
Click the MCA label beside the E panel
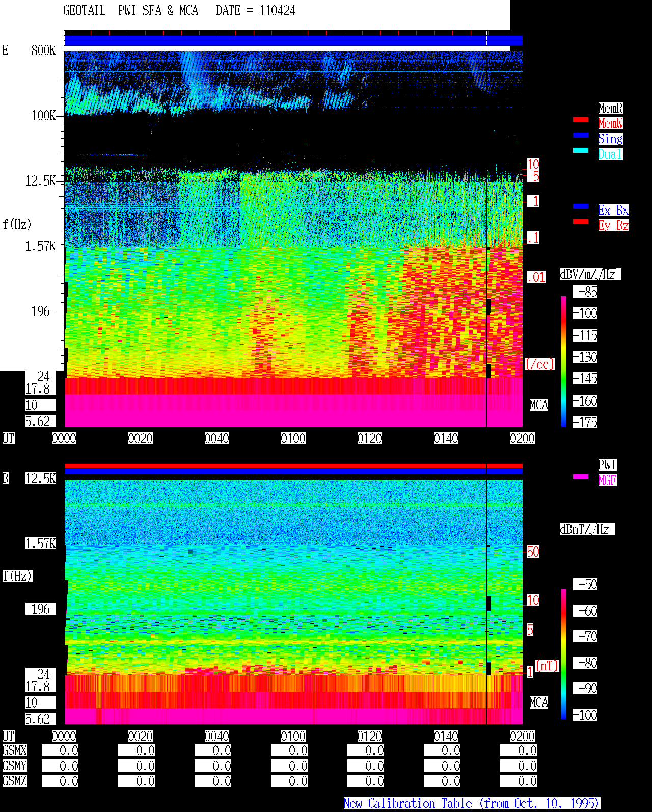coord(539,405)
